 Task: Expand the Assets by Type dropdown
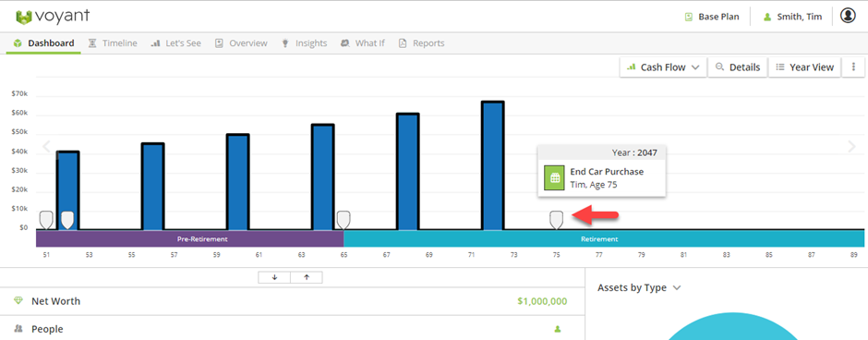coord(638,287)
